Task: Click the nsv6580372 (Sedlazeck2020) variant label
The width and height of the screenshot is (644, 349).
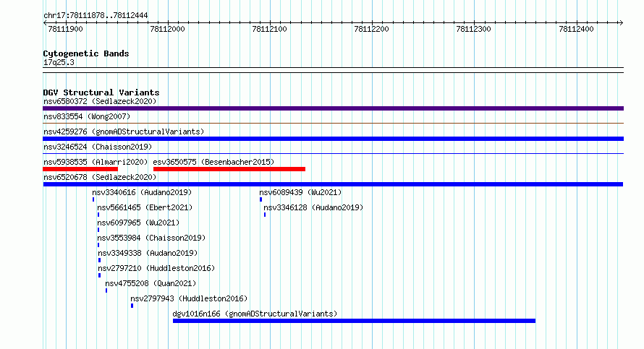Action: 100,101
